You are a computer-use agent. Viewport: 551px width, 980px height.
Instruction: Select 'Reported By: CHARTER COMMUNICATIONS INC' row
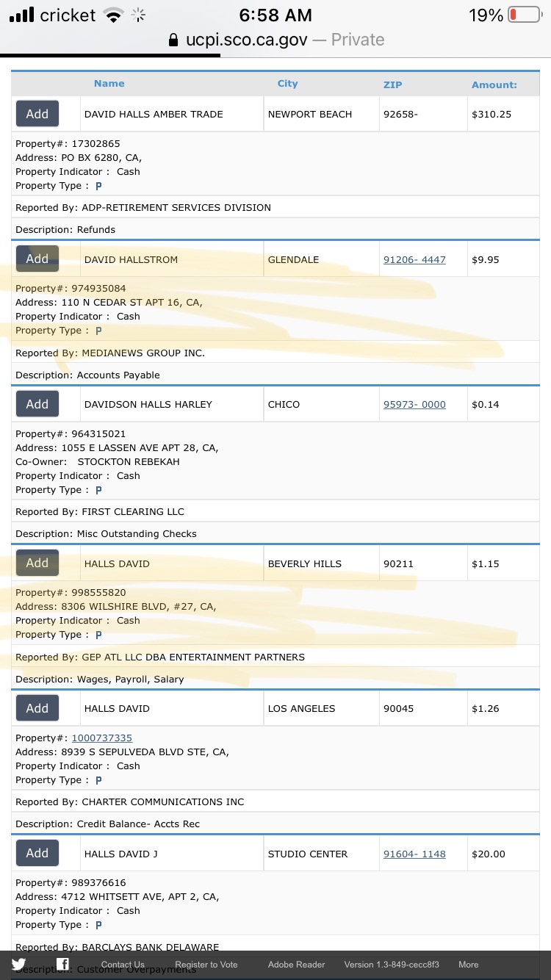[275, 801]
